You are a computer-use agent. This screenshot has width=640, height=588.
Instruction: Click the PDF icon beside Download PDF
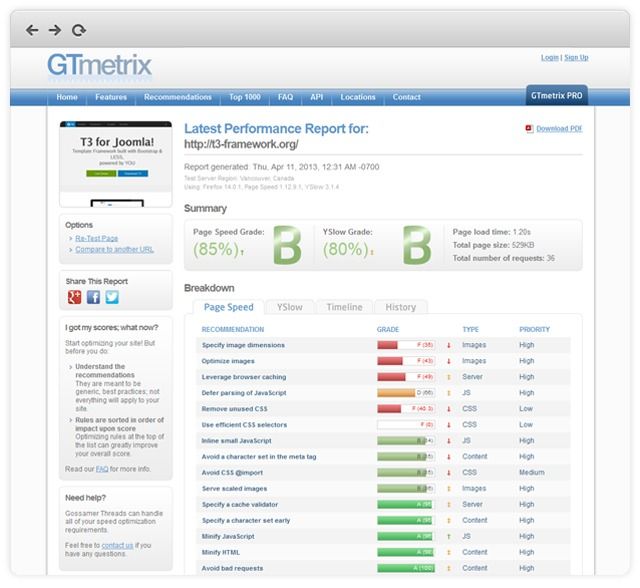tap(529, 129)
